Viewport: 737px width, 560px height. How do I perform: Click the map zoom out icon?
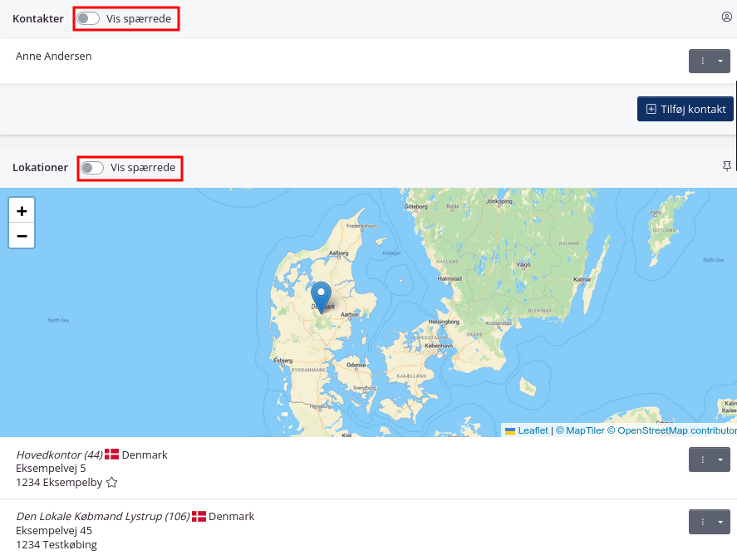(x=21, y=235)
